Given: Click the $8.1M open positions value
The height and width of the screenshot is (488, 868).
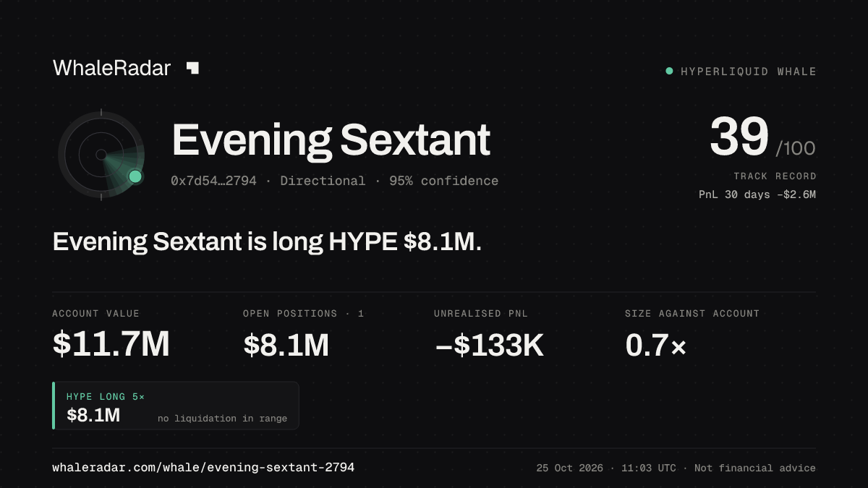Looking at the screenshot, I should [286, 345].
